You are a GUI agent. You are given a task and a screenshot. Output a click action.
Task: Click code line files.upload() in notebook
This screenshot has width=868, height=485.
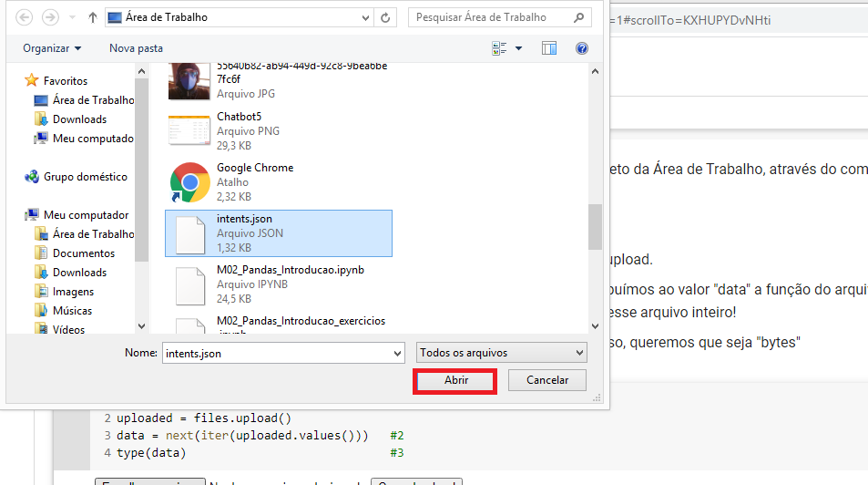(204, 418)
